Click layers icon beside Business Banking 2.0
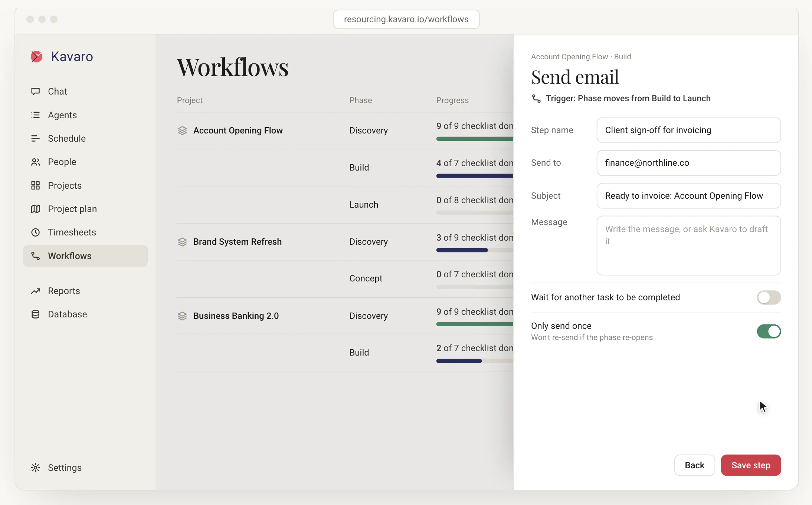812x505 pixels. click(x=182, y=316)
